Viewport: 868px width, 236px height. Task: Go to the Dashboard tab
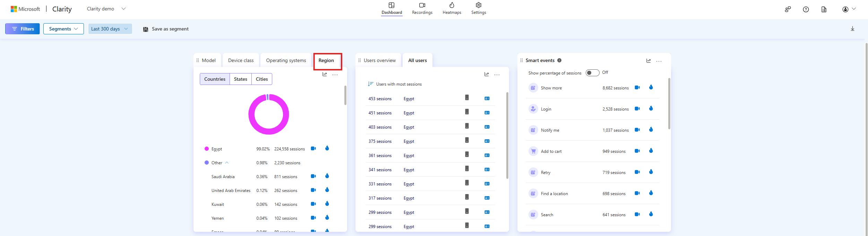(392, 9)
